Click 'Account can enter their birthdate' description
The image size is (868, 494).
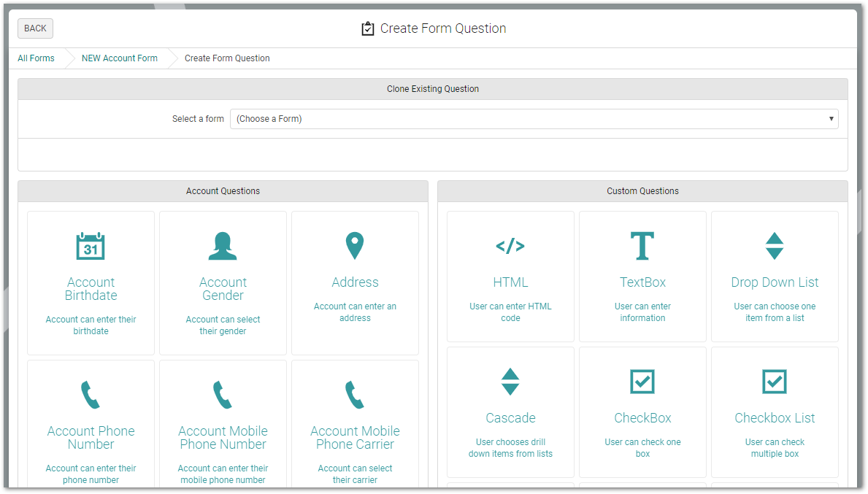point(91,325)
